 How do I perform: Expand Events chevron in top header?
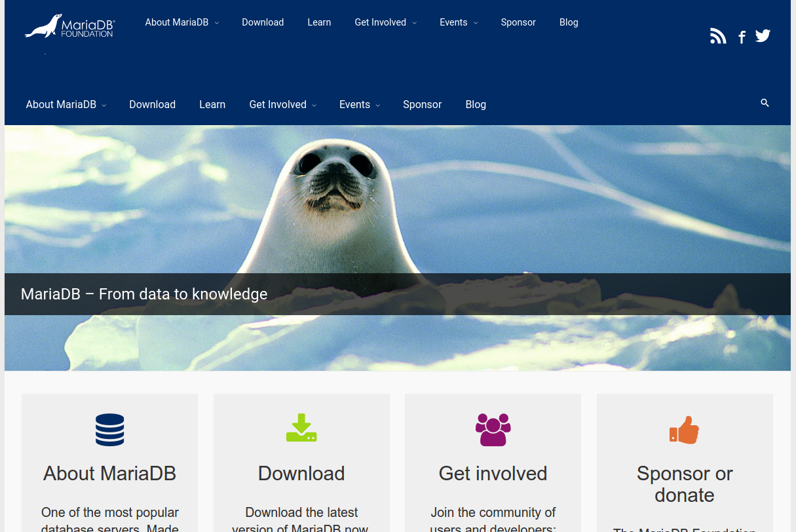tap(476, 23)
